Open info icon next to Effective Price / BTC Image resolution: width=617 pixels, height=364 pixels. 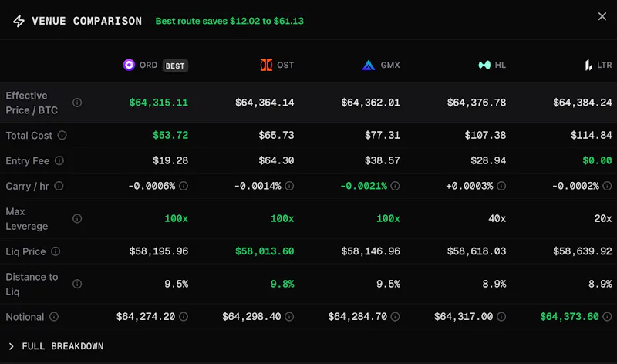[77, 103]
